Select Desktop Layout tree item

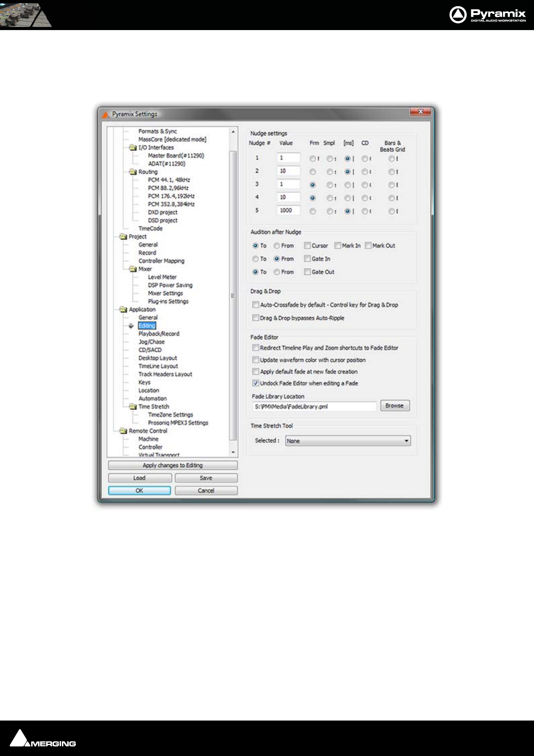[x=158, y=358]
